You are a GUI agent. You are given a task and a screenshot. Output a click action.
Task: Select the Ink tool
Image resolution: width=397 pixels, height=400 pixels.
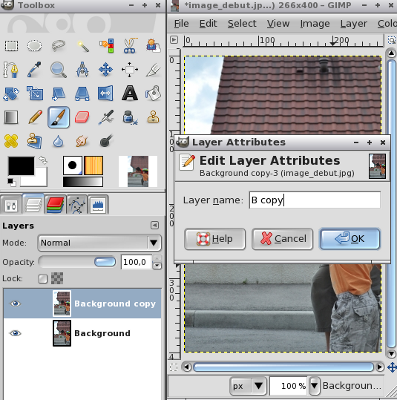coord(130,117)
